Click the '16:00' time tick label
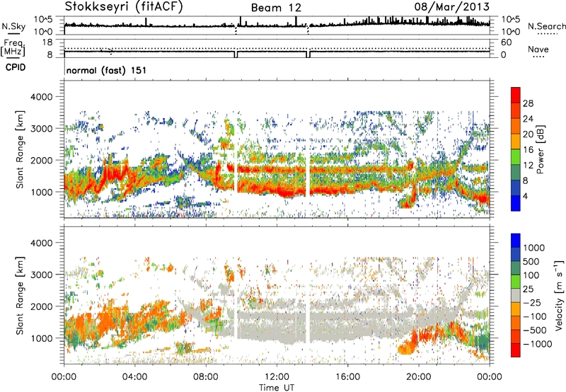Image resolution: width=566 pixels, height=392 pixels. [x=347, y=377]
